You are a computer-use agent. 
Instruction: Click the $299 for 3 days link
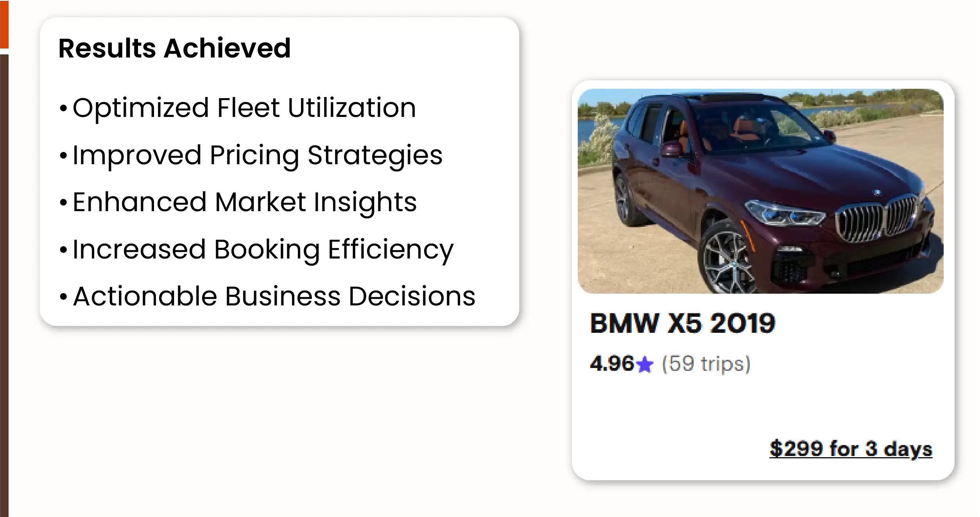(x=851, y=449)
